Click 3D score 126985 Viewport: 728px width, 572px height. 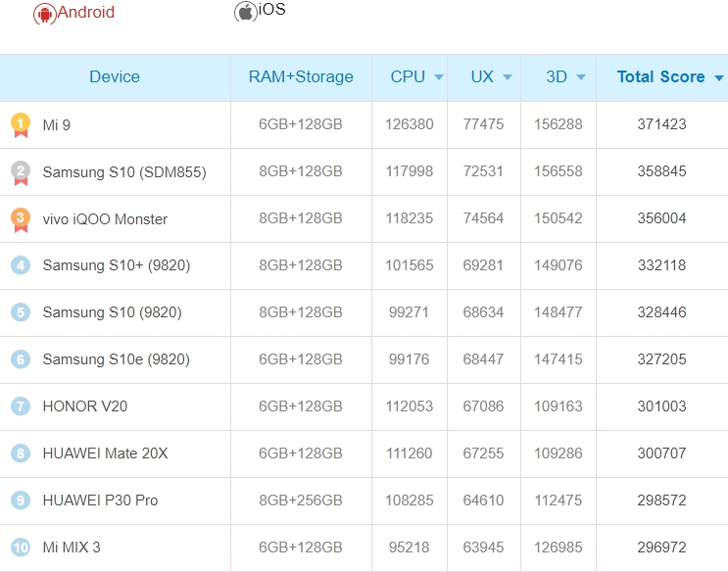point(558,547)
